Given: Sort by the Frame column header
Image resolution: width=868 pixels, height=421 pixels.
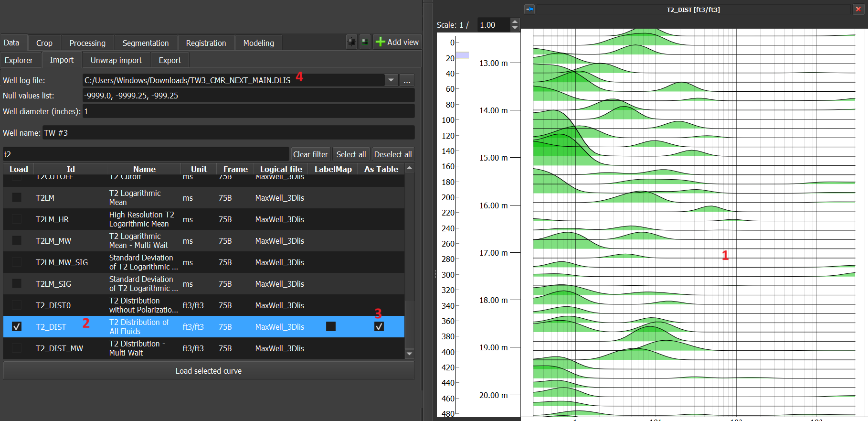Looking at the screenshot, I should click(x=235, y=169).
